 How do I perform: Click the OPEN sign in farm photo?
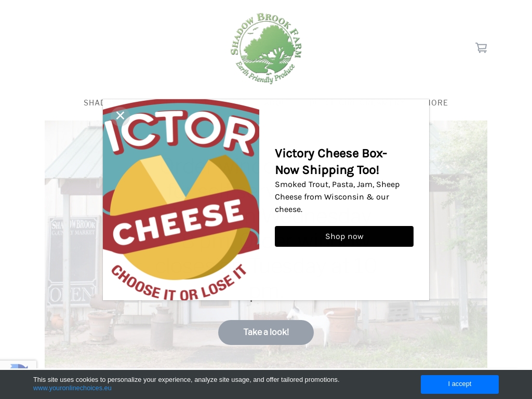tap(71, 295)
